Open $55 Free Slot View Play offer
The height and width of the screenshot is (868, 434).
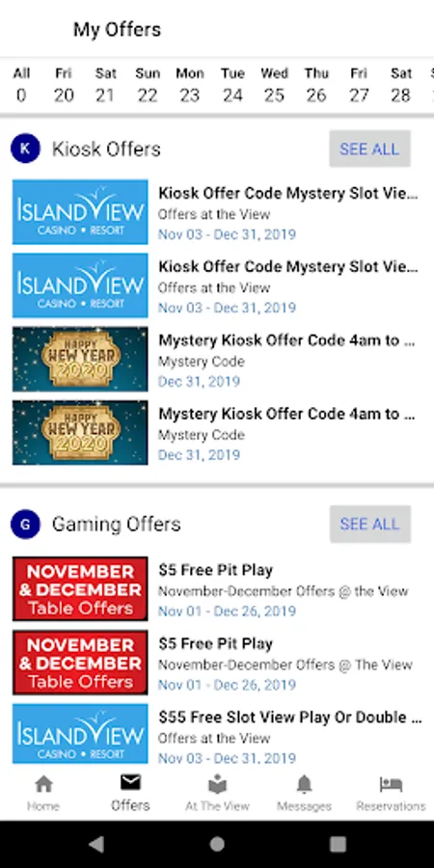[217, 735]
